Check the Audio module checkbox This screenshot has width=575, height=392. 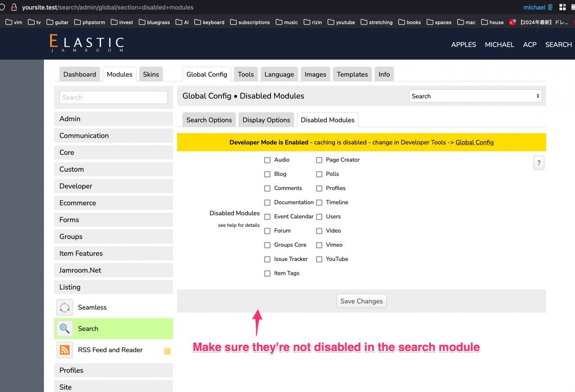pyautogui.click(x=267, y=160)
